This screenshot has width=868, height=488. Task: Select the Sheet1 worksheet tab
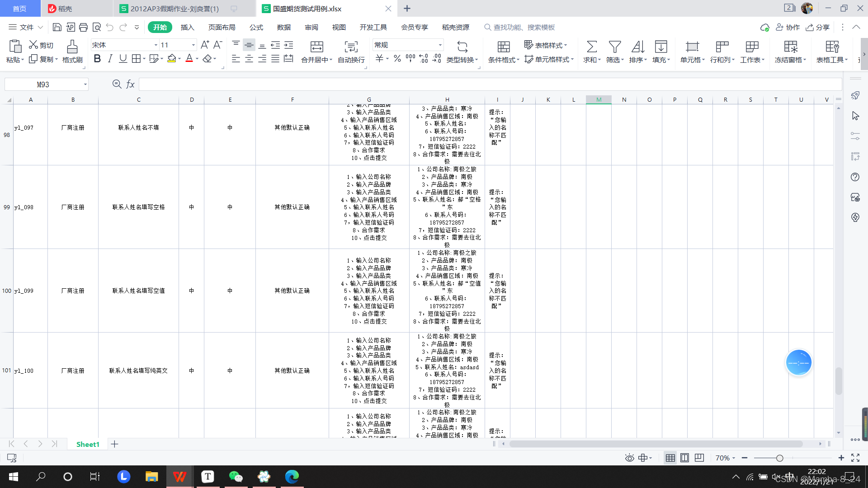[x=88, y=444]
